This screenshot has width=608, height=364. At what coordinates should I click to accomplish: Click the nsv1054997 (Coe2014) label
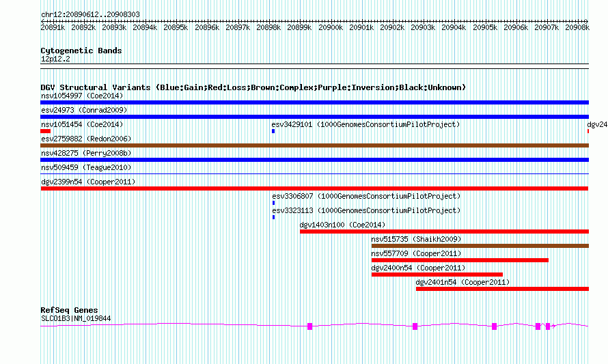(x=82, y=96)
